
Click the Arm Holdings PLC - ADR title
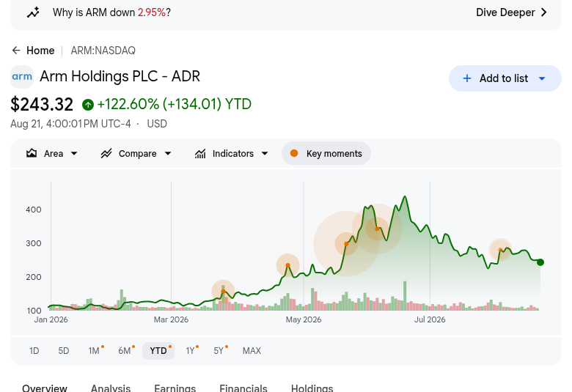[x=120, y=77]
